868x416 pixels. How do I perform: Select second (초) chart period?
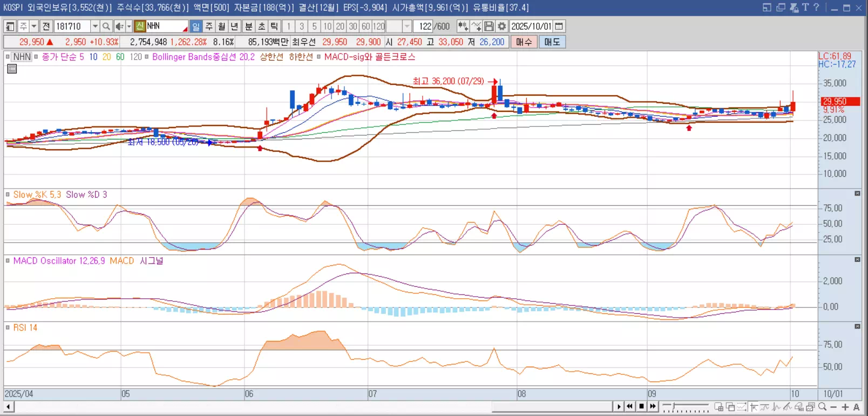click(x=261, y=26)
